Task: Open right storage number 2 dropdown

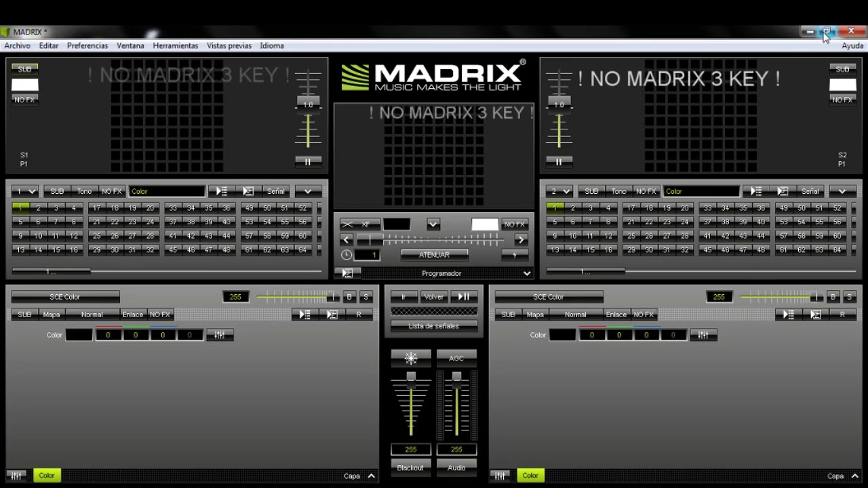Action: [559, 191]
